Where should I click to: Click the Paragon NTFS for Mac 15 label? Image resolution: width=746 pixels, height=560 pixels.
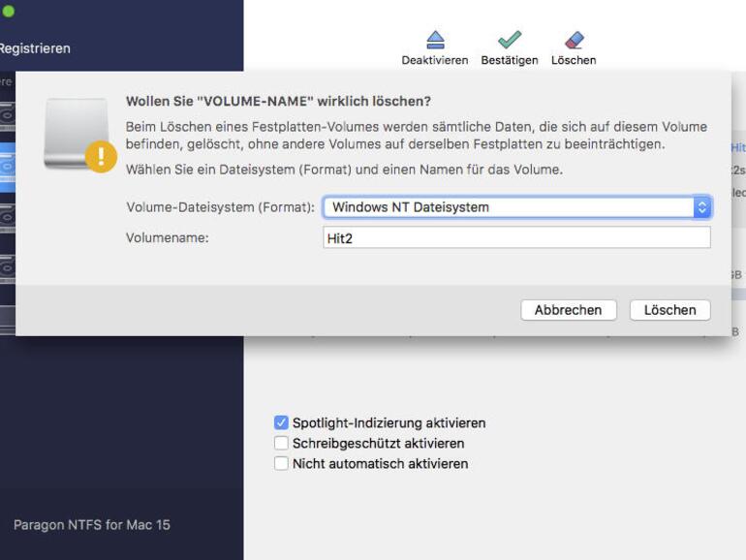click(92, 525)
